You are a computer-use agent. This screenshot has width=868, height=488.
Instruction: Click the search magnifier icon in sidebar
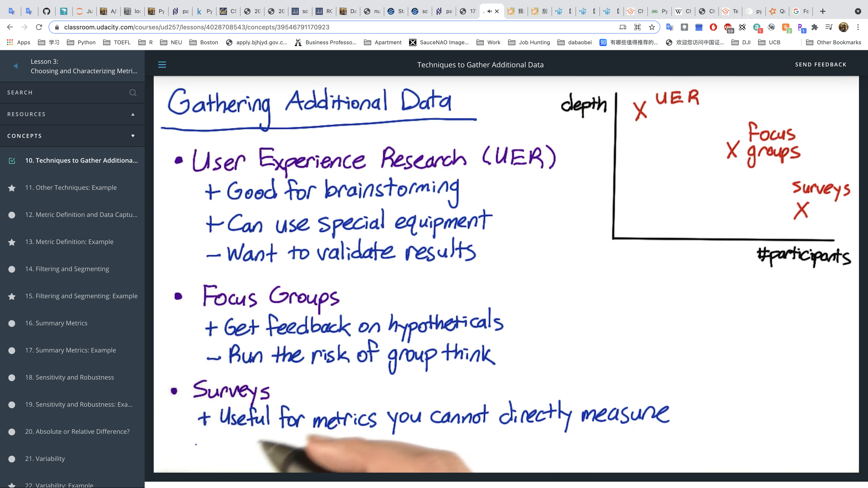tap(133, 93)
